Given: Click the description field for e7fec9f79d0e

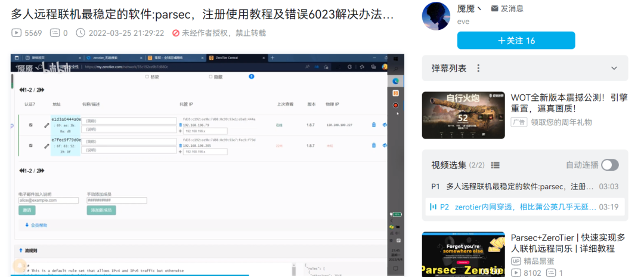Looking at the screenshot, I should coord(129,150).
